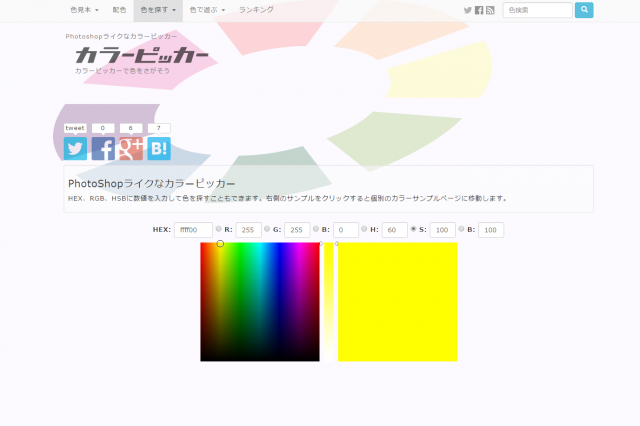Share via the large Twitter bird icon
The image size is (640, 426).
point(75,149)
